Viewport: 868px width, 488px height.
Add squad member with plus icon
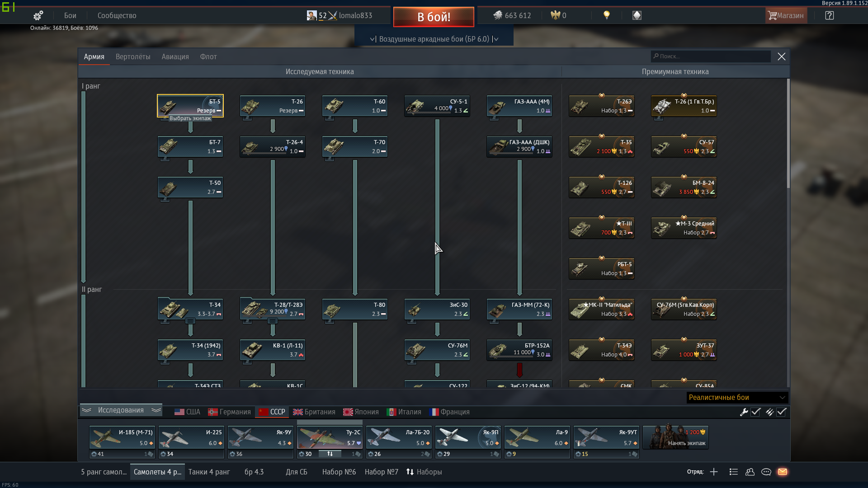coord(714,472)
